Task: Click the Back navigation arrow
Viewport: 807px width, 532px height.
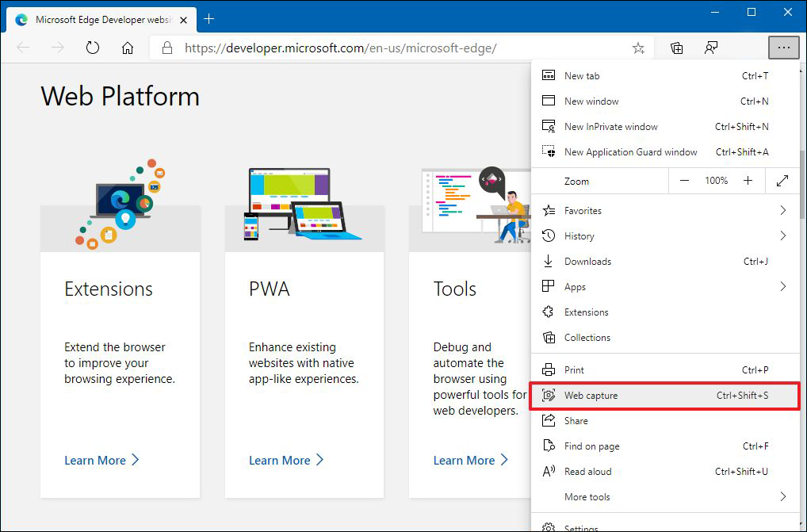Action: click(23, 48)
